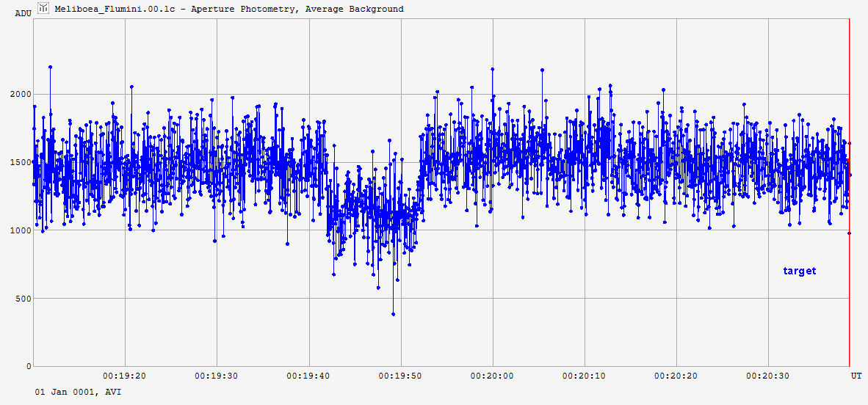Click the 00:19:50 time label
Screen dimensions: 868x405
(x=400, y=376)
